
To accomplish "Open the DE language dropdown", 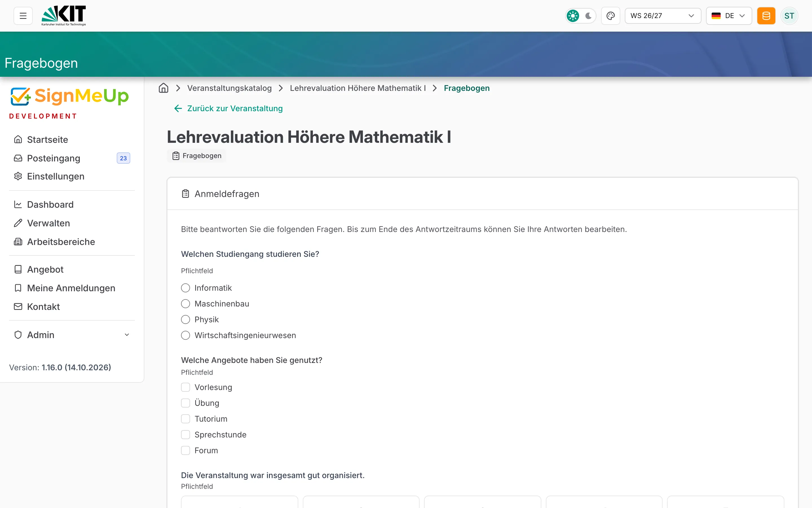I will [x=729, y=16].
